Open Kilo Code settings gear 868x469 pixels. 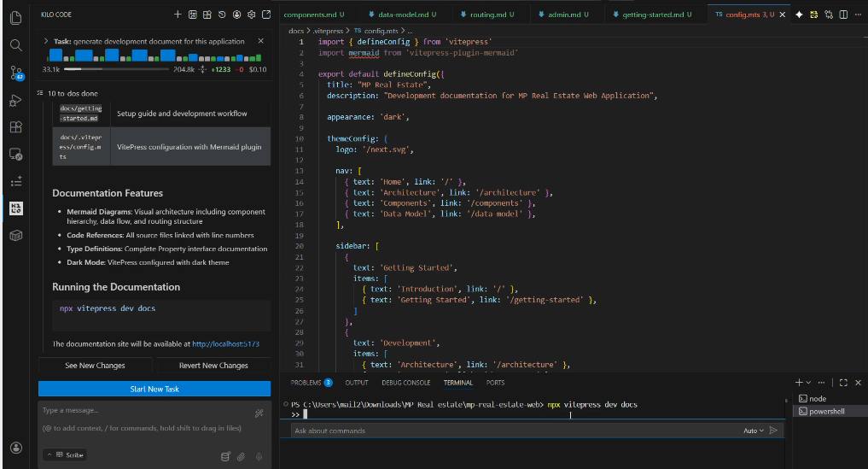[x=251, y=15]
